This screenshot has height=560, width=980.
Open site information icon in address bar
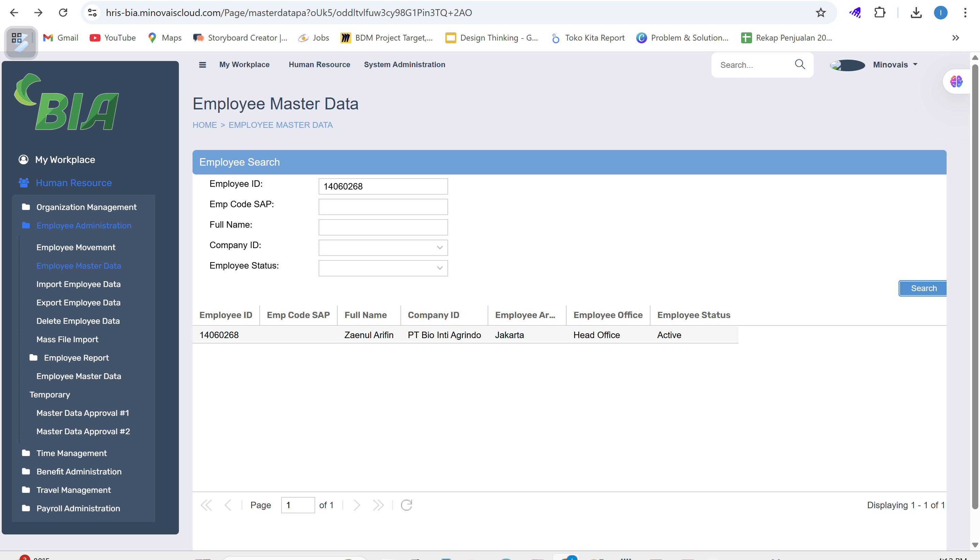(92, 13)
